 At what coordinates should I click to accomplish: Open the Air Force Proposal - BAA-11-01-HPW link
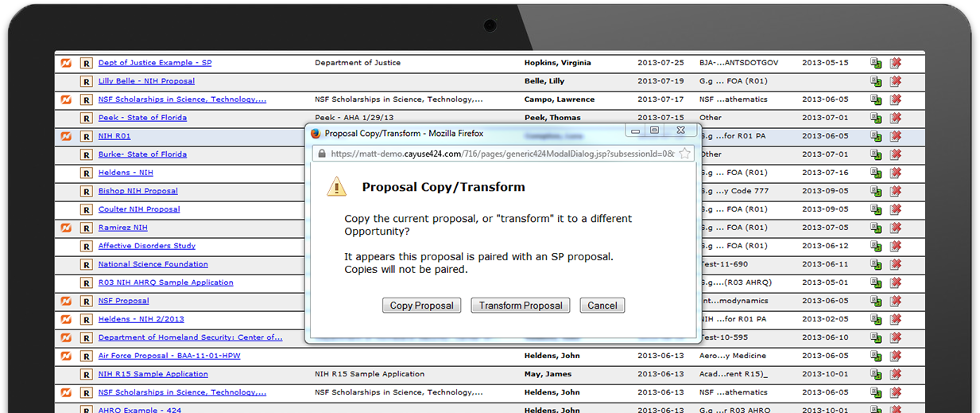coord(169,356)
